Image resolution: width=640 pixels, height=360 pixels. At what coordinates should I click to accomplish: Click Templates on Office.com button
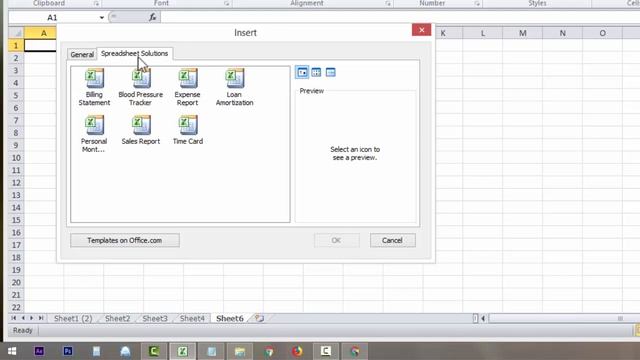tap(124, 240)
